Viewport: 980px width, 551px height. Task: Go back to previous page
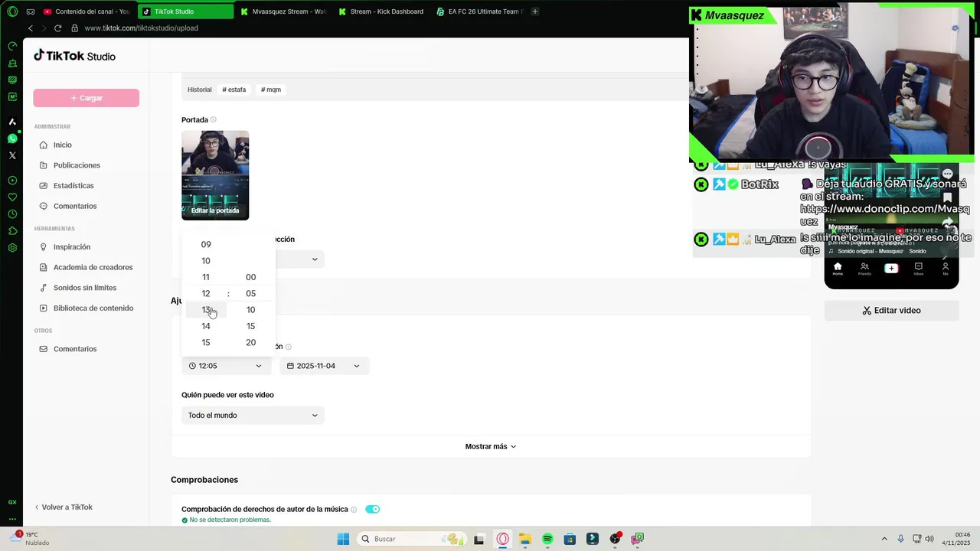click(31, 28)
